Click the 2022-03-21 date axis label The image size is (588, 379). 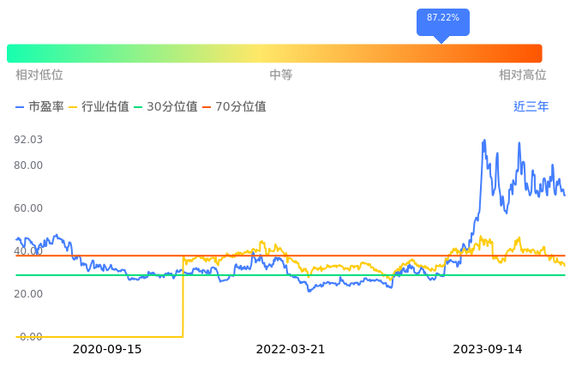tap(291, 350)
